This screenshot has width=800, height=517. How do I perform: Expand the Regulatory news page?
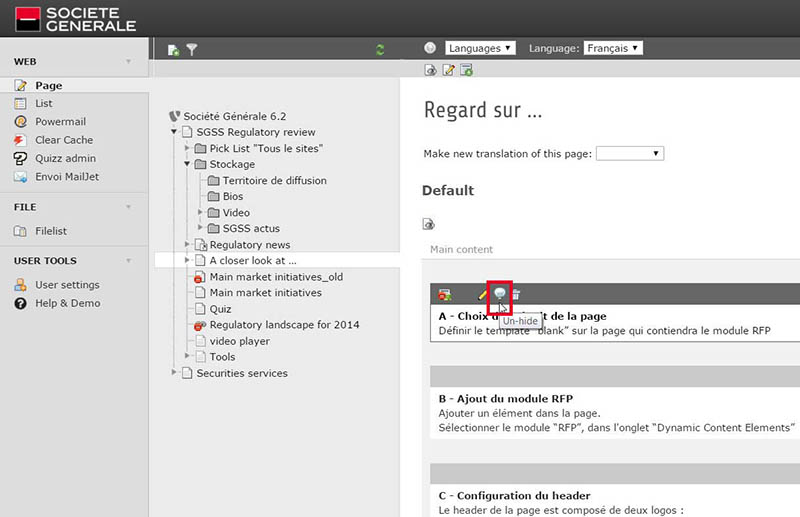pos(187,244)
